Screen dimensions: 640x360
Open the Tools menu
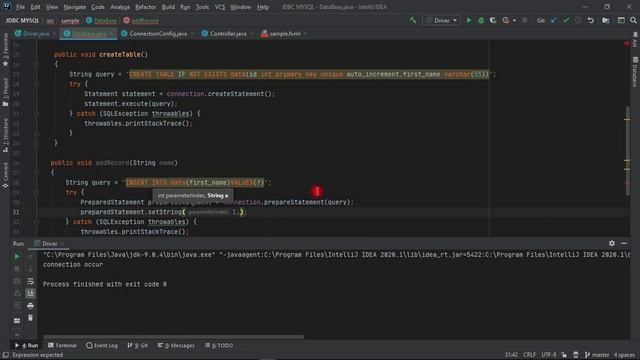coord(202,7)
